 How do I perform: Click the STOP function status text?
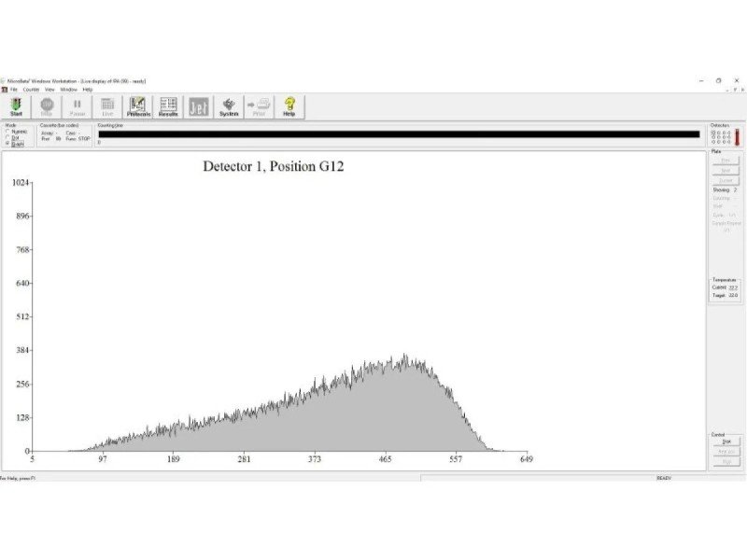pos(84,139)
